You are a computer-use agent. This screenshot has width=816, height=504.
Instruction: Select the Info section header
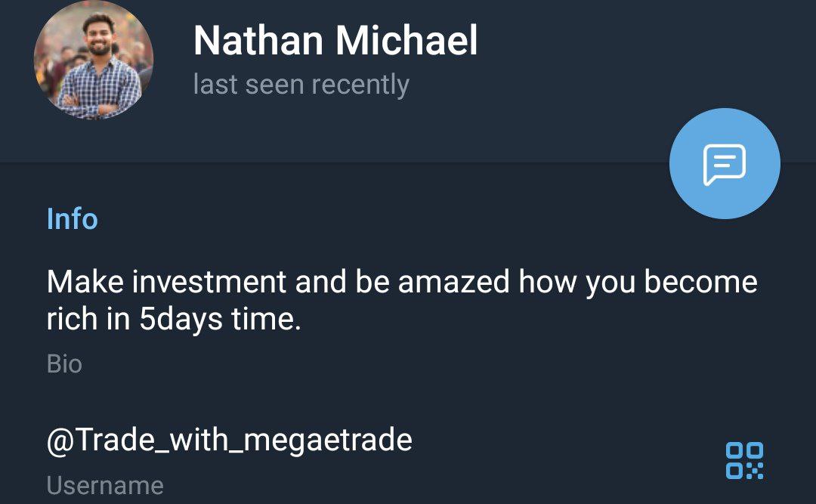click(73, 218)
